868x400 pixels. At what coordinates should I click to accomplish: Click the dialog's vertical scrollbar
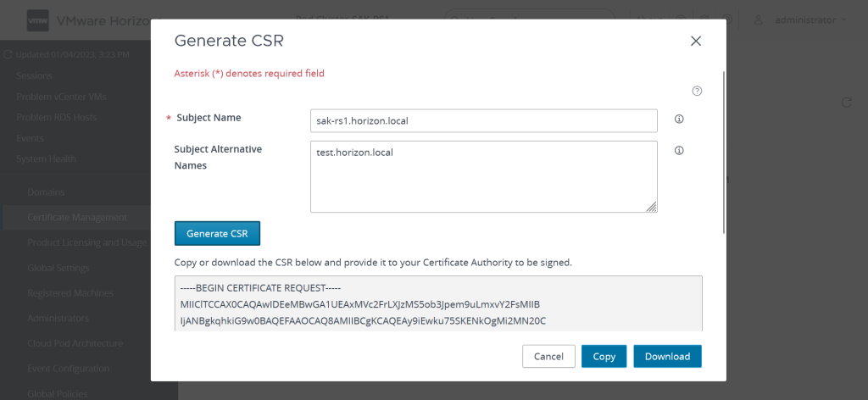pos(723,153)
